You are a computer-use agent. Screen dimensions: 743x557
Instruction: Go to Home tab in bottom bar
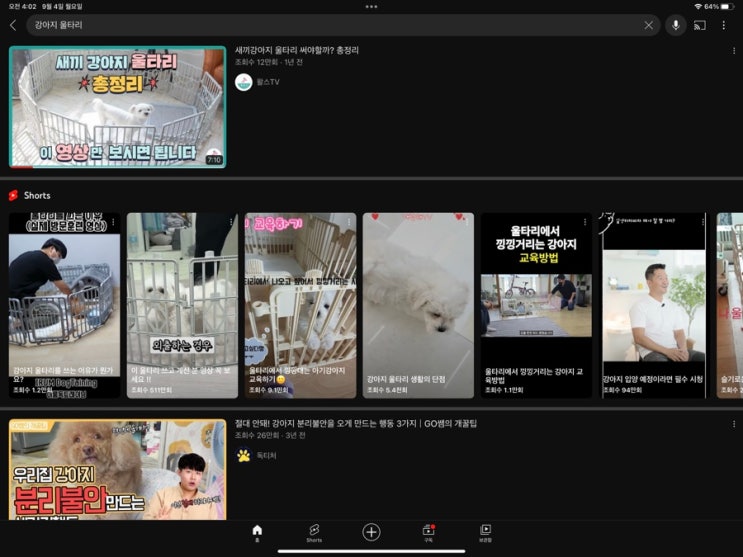257,533
